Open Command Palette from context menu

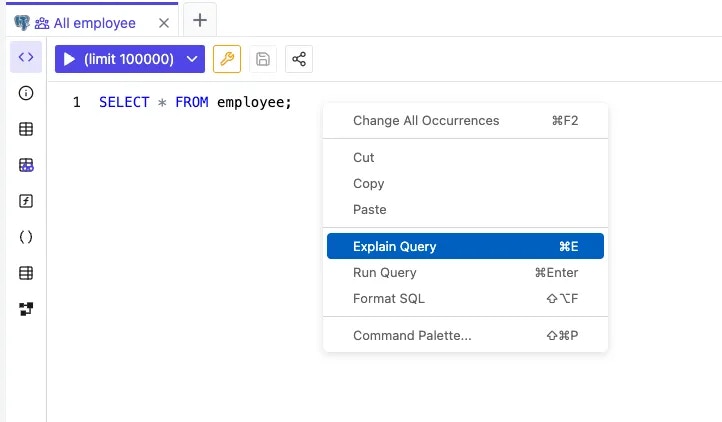pyautogui.click(x=465, y=335)
